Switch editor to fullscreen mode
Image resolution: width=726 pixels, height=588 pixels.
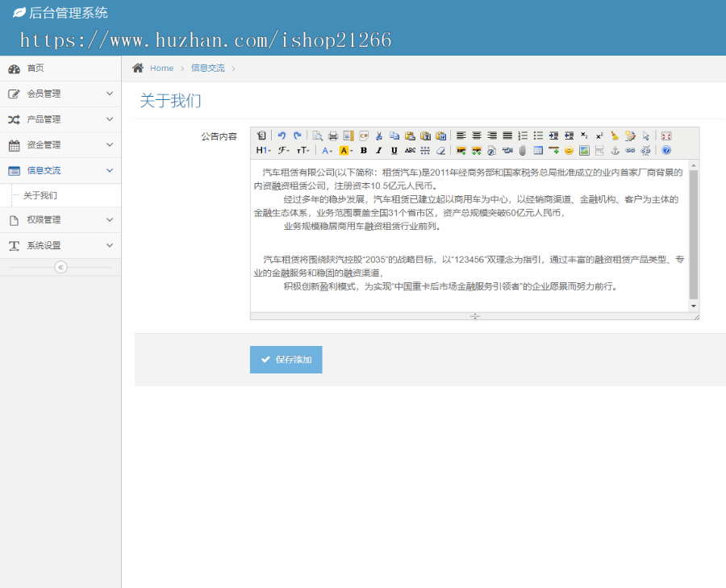pos(666,136)
